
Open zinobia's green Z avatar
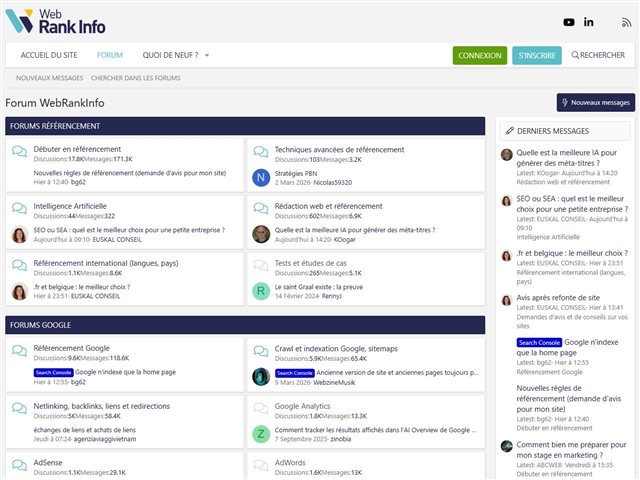(x=261, y=434)
